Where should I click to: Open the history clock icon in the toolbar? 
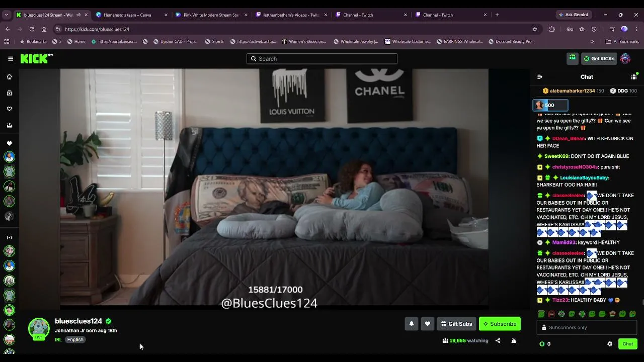coord(594,29)
